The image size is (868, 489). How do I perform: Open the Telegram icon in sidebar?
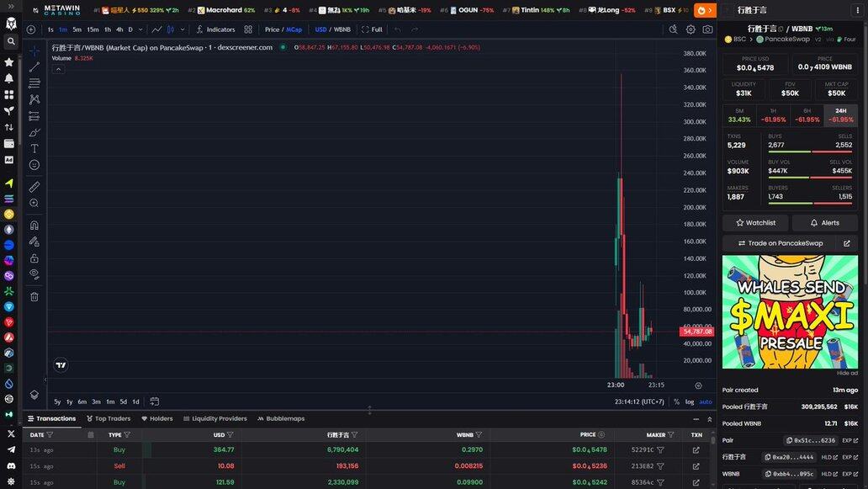10,449
